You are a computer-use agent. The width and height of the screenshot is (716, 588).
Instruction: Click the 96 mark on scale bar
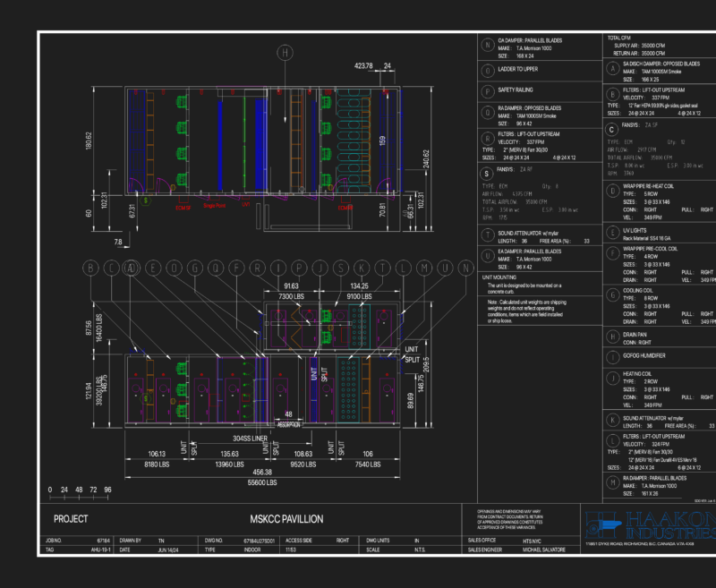(x=107, y=490)
